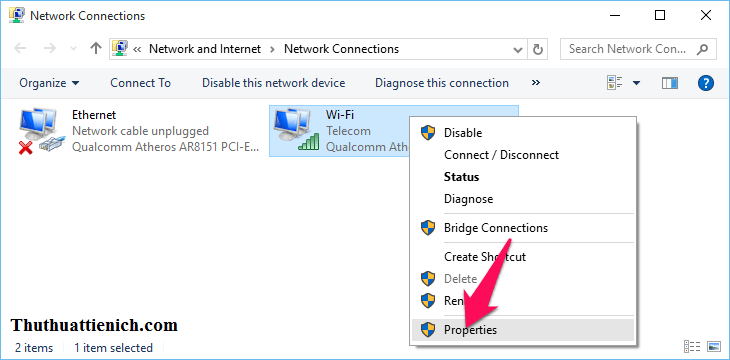Click Diagnose this connection toolbar button

[x=442, y=83]
